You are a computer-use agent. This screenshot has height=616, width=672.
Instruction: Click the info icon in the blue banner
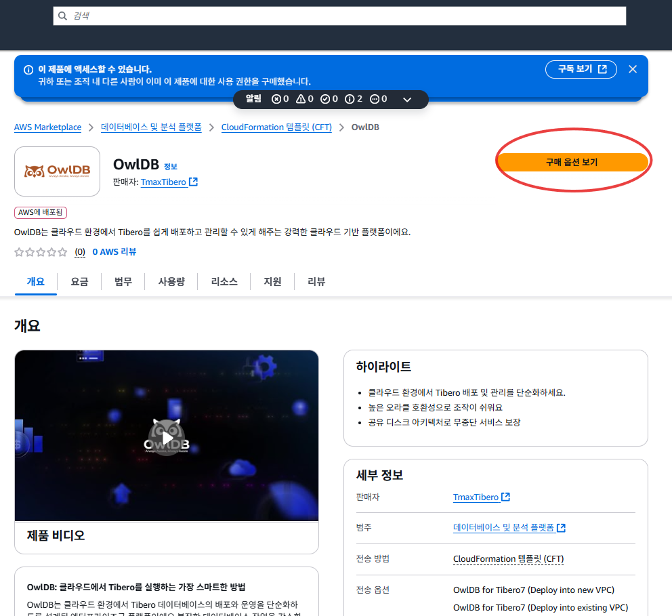pos(28,69)
